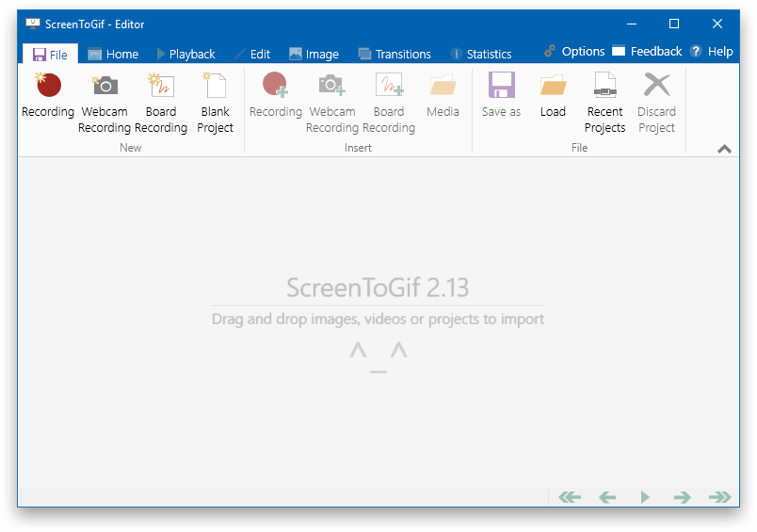Switch to the Playback tab
The height and width of the screenshot is (532, 757).
[186, 54]
